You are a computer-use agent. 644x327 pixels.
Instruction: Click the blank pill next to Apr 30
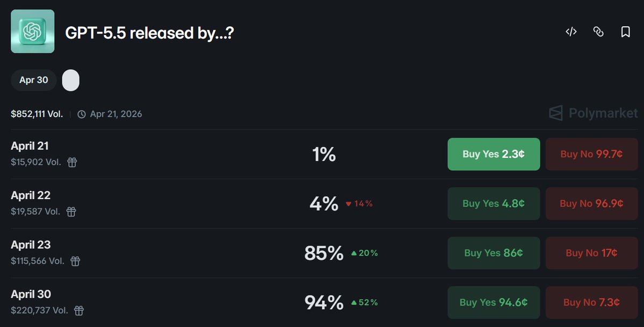(70, 80)
